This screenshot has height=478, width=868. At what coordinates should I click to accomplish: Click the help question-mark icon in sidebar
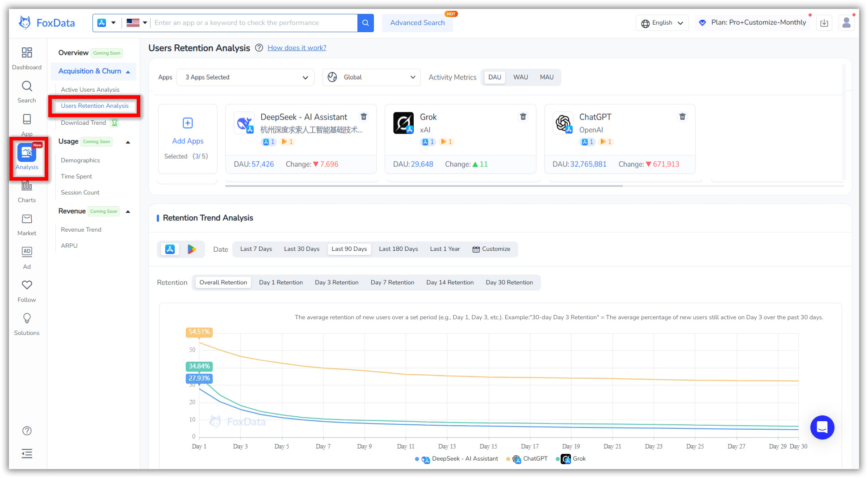pyautogui.click(x=27, y=431)
